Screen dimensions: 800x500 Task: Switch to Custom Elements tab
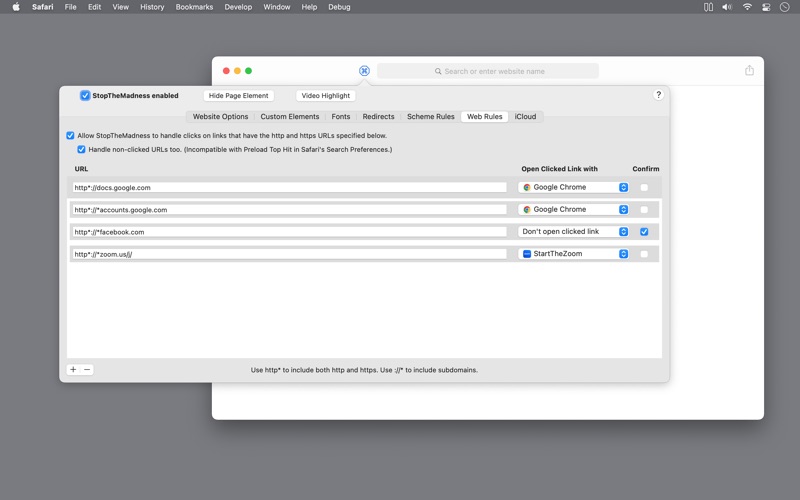click(x=290, y=116)
